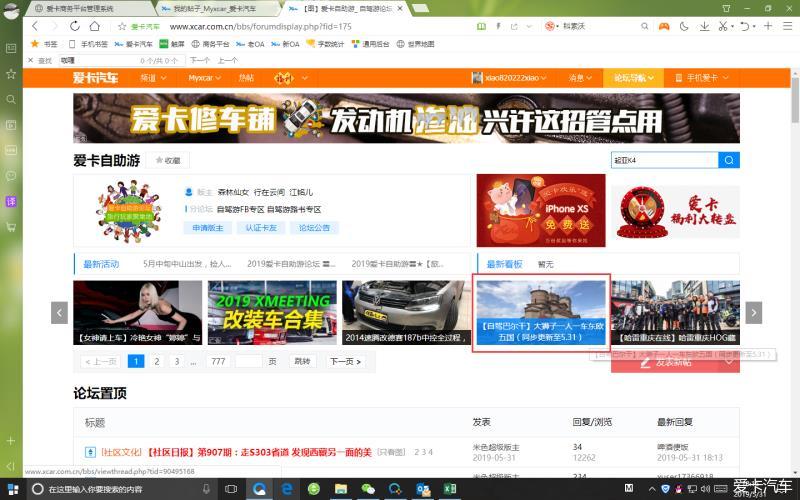
Task: Bookmark this page via address bar star
Action: (x=122, y=27)
